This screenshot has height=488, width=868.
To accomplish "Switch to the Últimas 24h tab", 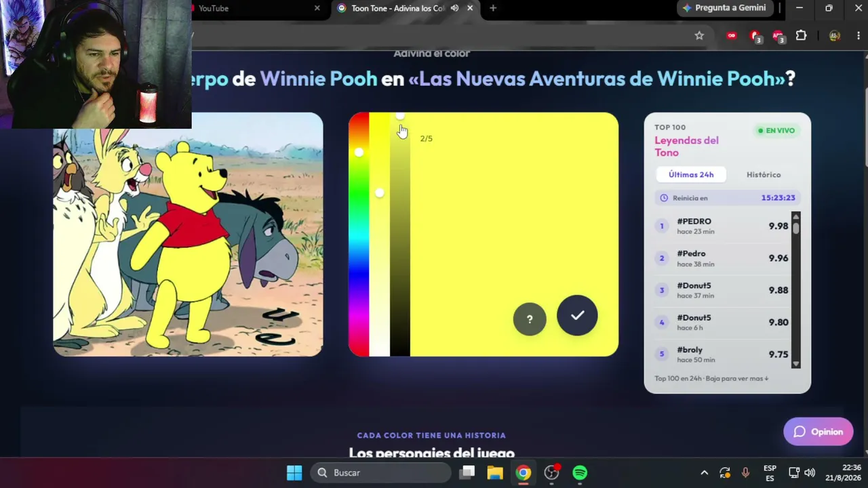I will (691, 174).
